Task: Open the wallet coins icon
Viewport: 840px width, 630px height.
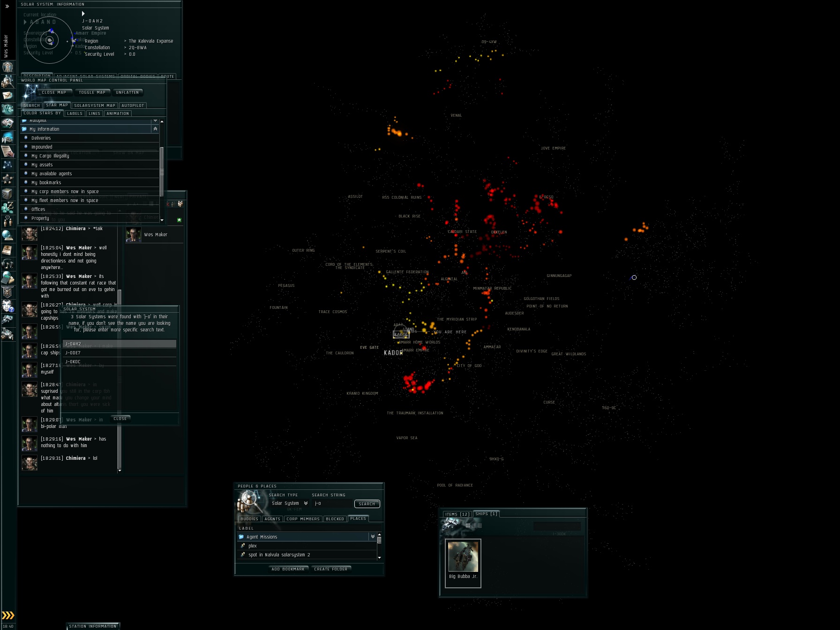Action: [7, 207]
